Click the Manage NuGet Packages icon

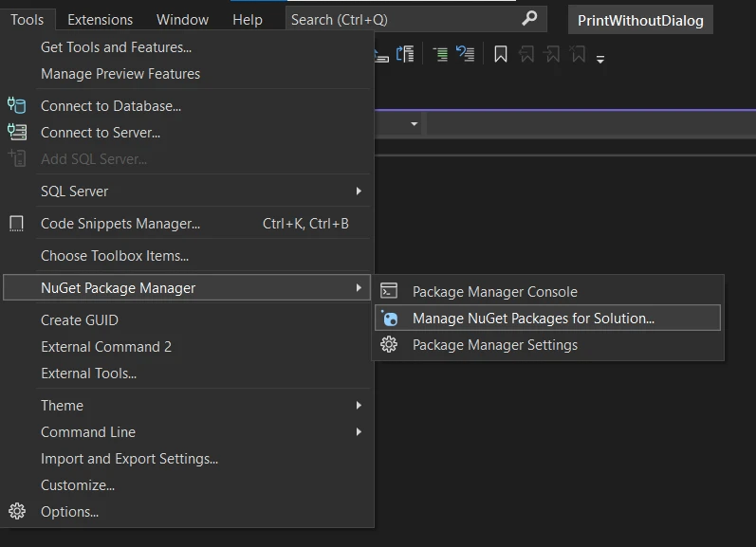[388, 319]
